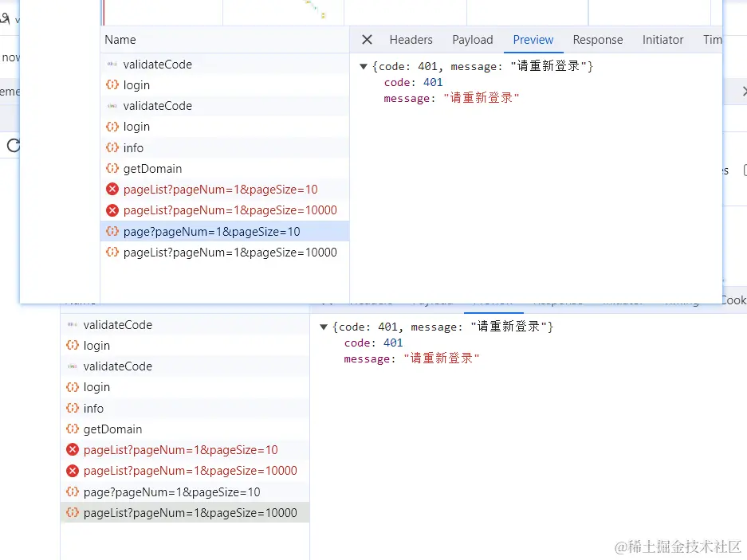This screenshot has width=747, height=560.
Task: Select the login request directly above info in the popup
Action: coord(225,127)
